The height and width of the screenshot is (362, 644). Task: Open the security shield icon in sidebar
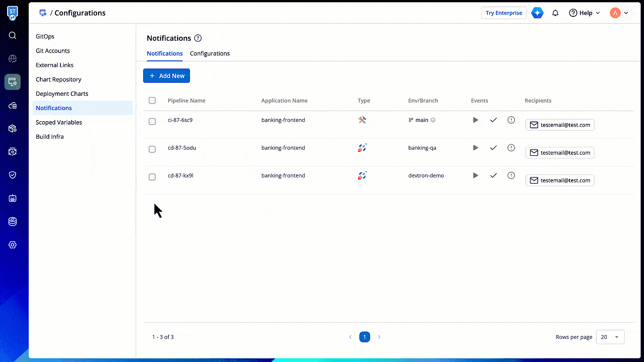[12, 175]
